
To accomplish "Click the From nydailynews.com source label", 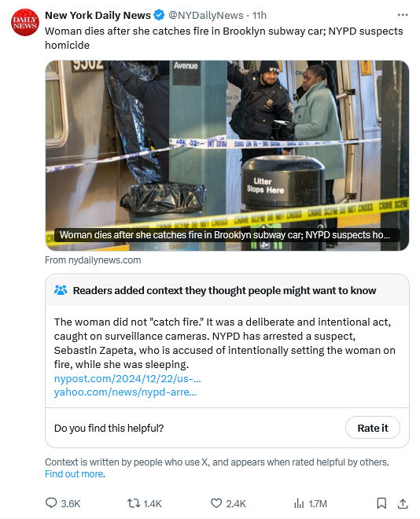I will (x=93, y=260).
